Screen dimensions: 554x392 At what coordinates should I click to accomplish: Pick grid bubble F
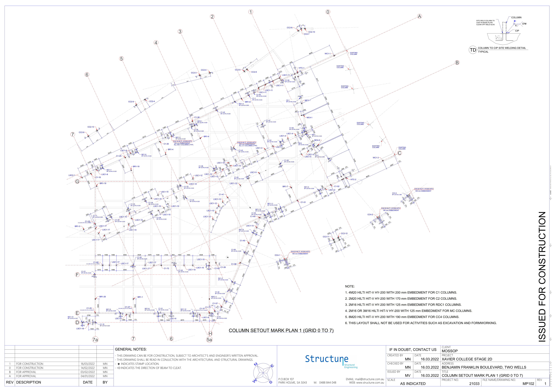77,275
